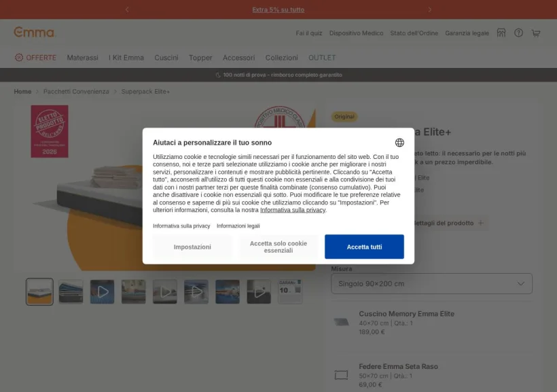Play the eighth dark thumbnail video
This screenshot has width=557, height=392.
(259, 291)
